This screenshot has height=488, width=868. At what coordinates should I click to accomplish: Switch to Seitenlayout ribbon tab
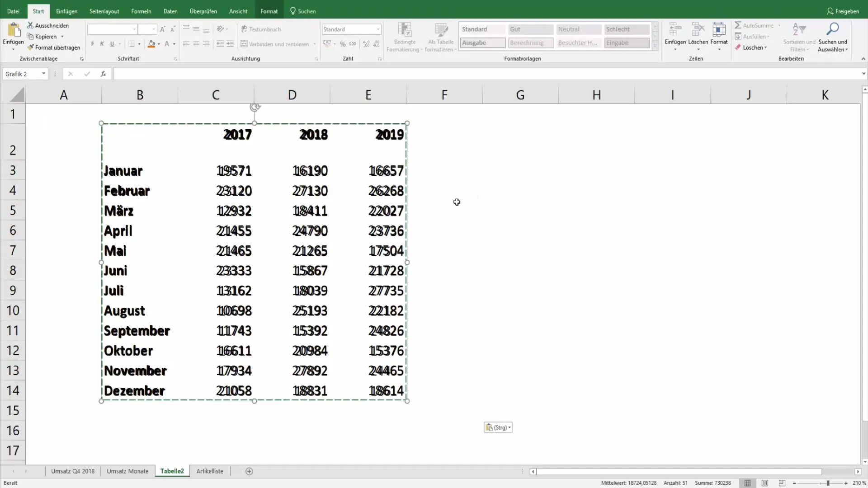pyautogui.click(x=104, y=11)
